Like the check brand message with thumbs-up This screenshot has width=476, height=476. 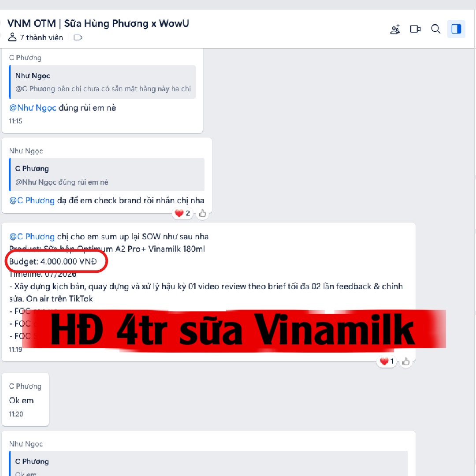click(x=202, y=213)
